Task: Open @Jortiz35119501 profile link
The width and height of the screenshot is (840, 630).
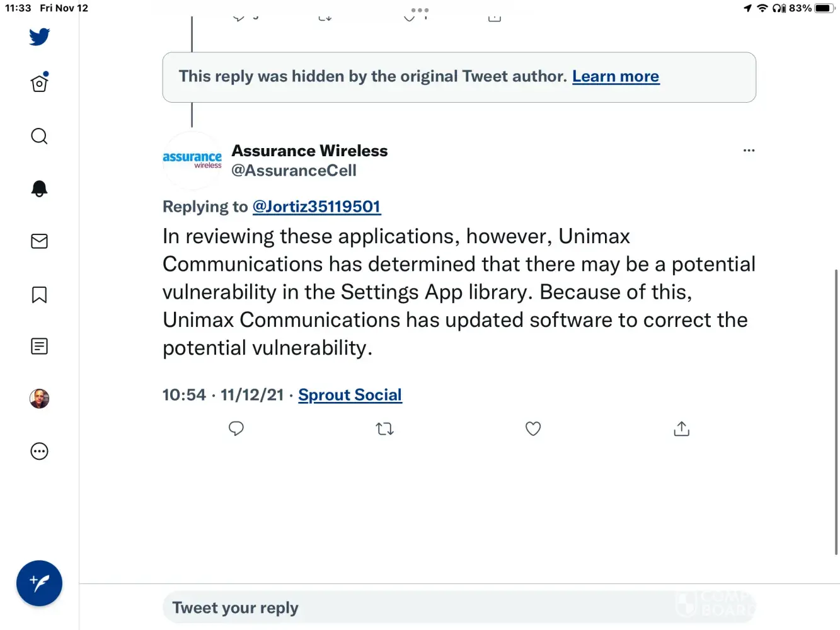Action: [316, 207]
